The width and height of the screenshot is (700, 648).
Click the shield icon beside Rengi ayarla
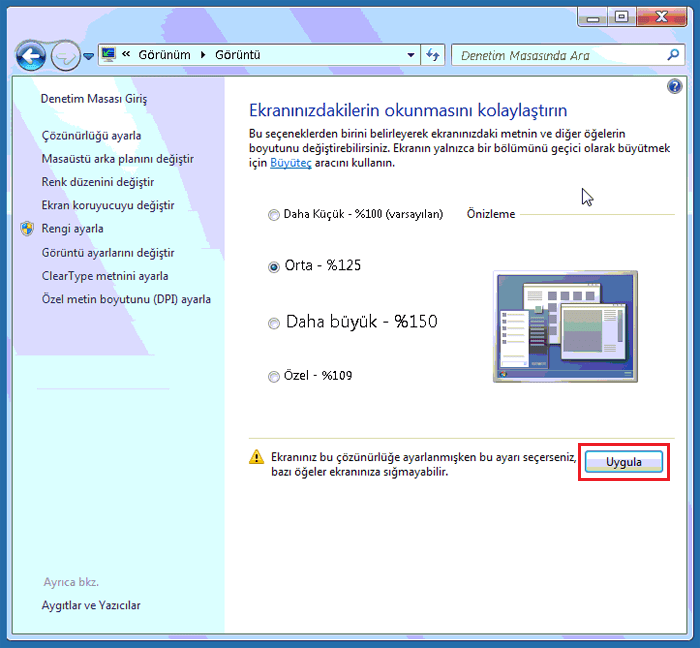(x=27, y=228)
